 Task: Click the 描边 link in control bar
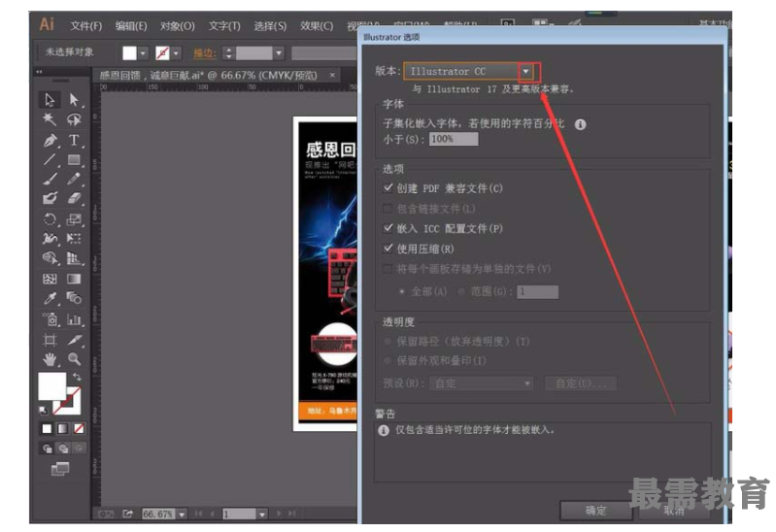(204, 53)
